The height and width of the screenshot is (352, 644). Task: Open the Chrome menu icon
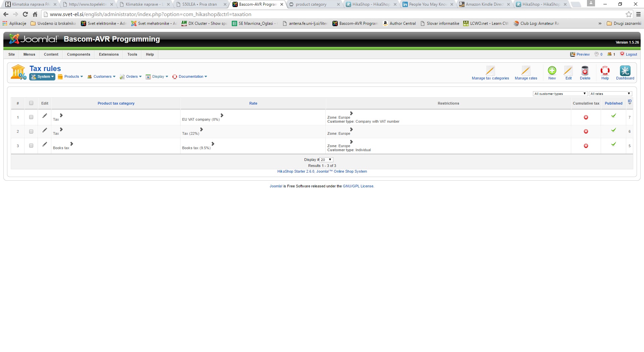click(638, 14)
